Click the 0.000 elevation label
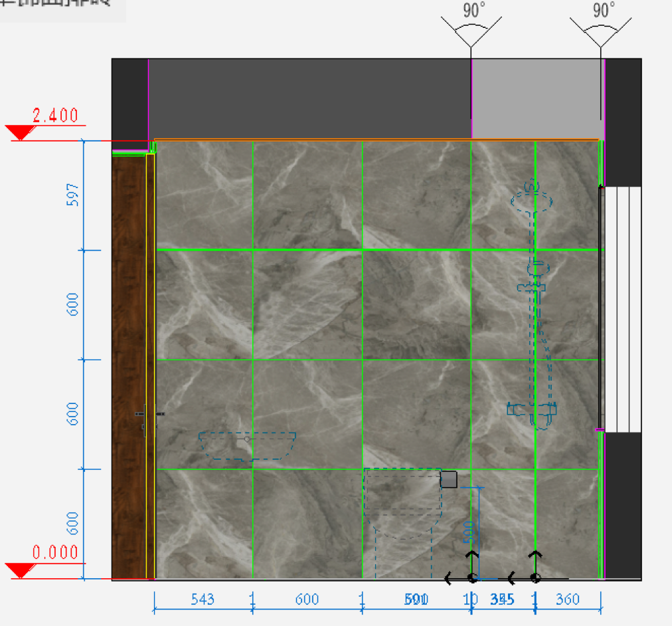672x626 pixels. coord(55,553)
